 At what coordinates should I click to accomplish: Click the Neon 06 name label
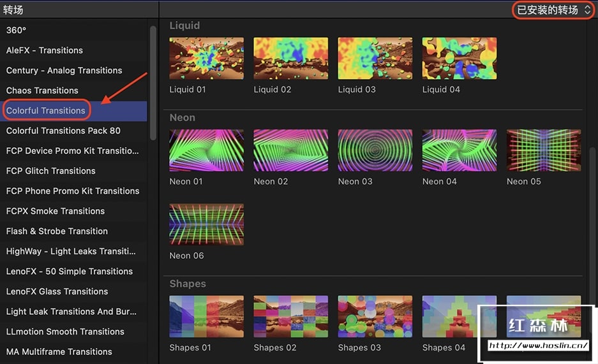(186, 256)
